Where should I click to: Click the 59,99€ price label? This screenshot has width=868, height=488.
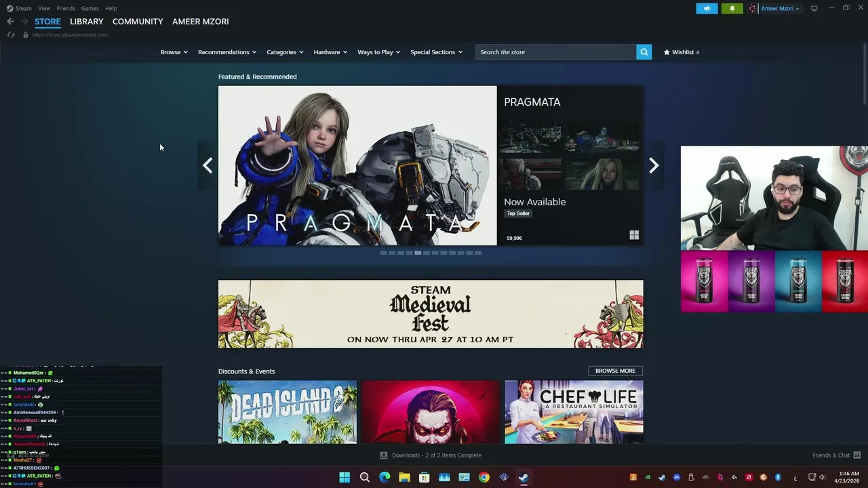click(514, 238)
